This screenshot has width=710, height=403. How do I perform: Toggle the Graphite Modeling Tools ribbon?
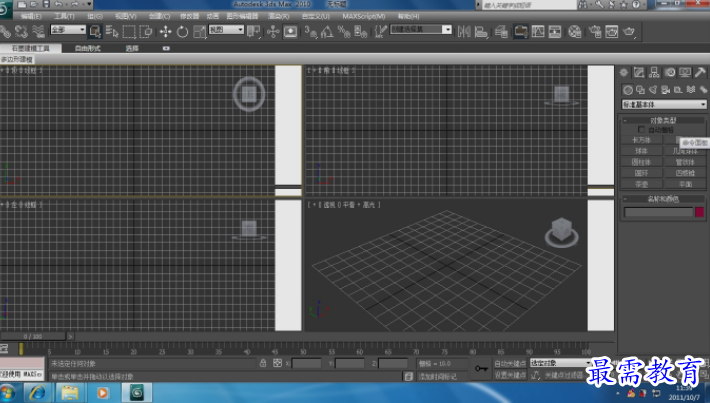coord(521,31)
